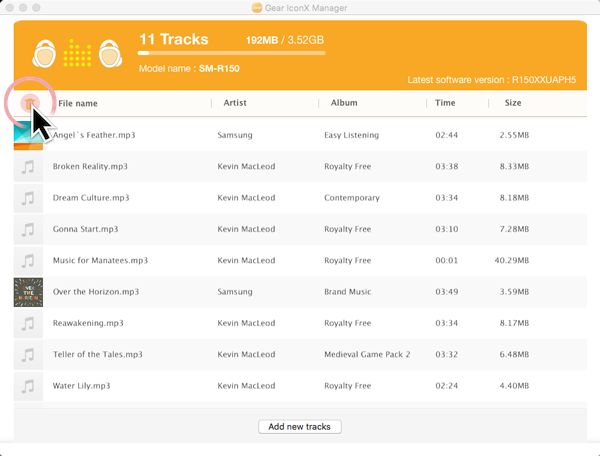This screenshot has height=456, width=600.
Task: Click the 4.40MB size value
Action: tap(514, 386)
